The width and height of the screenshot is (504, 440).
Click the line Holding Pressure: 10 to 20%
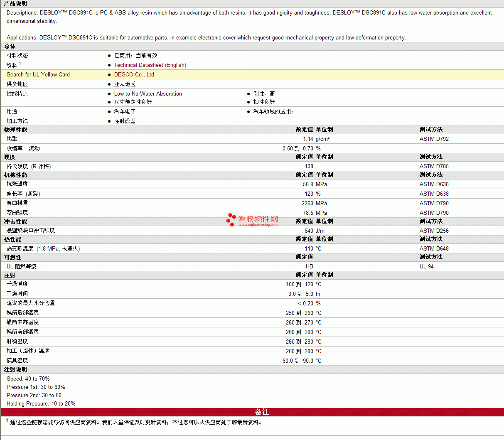41,403
